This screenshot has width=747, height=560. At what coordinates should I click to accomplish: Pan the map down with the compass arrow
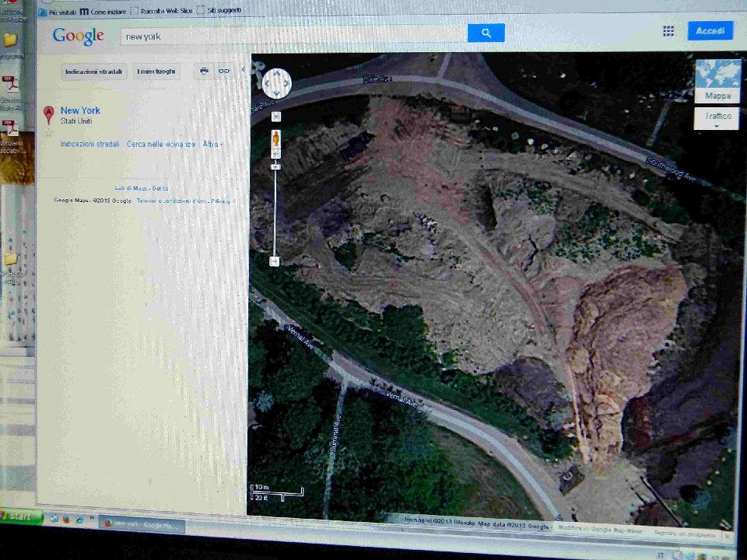pos(277,94)
